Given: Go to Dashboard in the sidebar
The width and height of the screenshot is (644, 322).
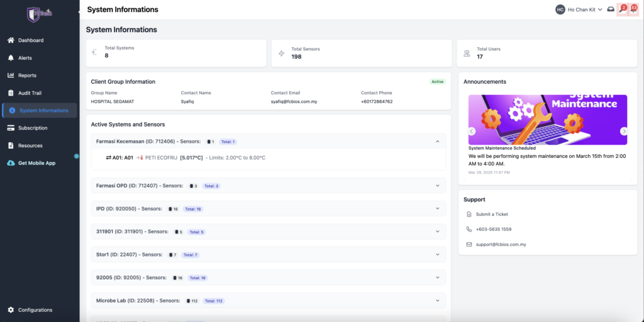Looking at the screenshot, I should 30,40.
